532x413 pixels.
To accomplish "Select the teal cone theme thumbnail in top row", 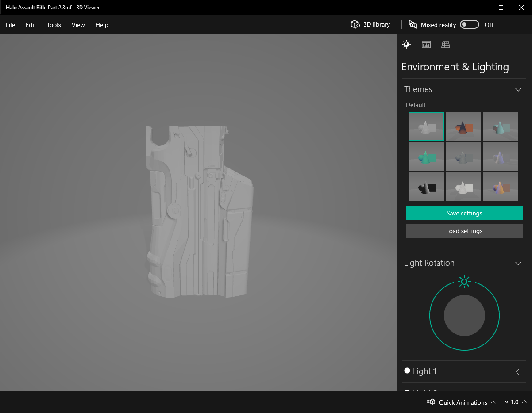I will point(501,126).
